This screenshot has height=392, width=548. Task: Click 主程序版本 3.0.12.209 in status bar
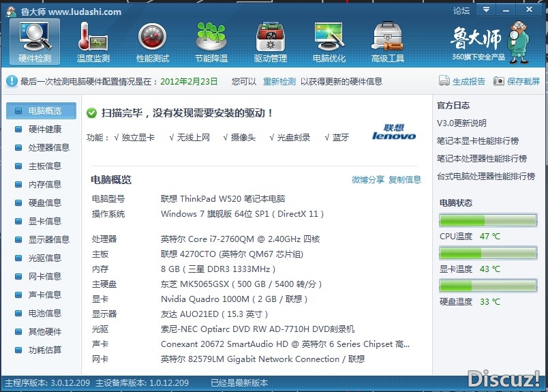click(x=47, y=383)
